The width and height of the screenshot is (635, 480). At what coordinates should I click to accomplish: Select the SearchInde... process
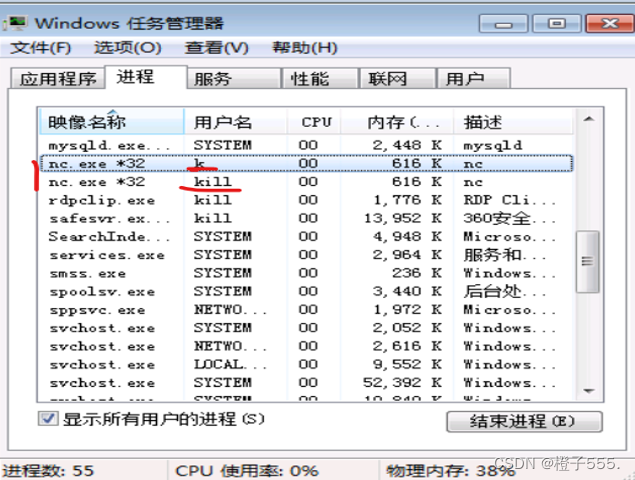coord(306,237)
